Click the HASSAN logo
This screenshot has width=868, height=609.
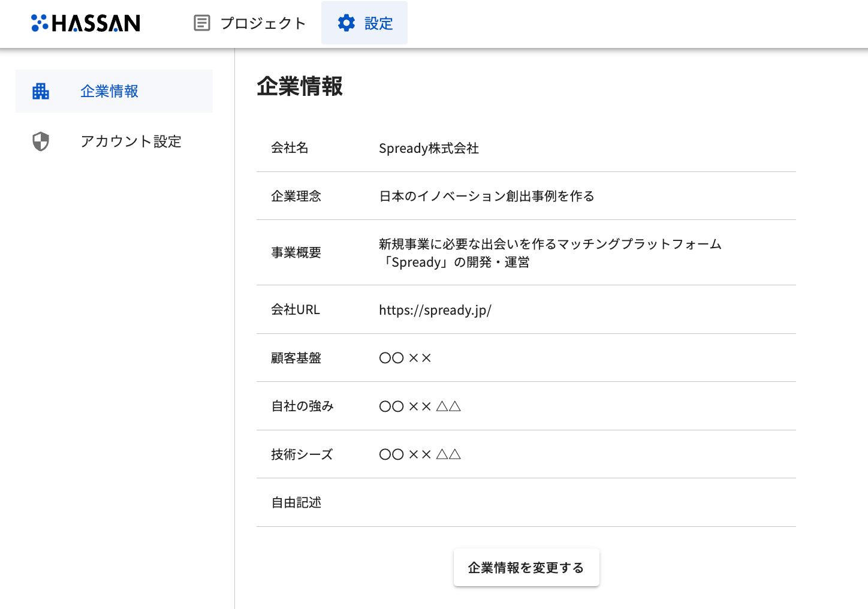pyautogui.click(x=86, y=23)
